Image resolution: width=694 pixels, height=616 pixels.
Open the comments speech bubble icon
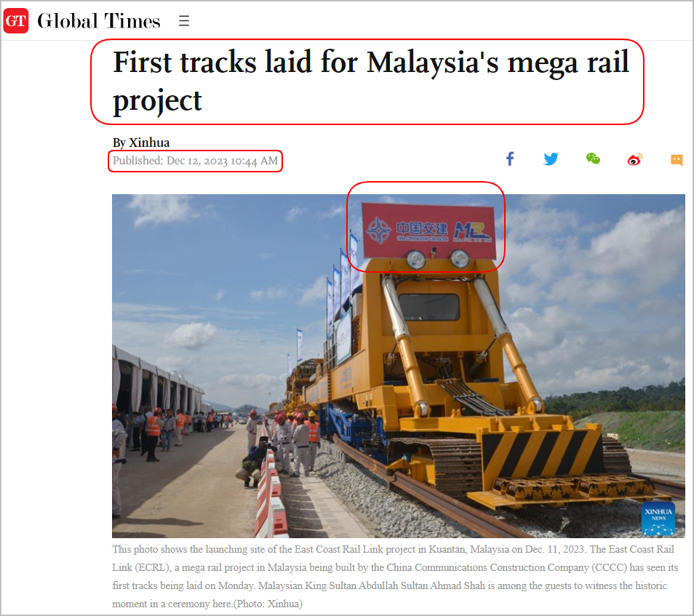click(677, 160)
